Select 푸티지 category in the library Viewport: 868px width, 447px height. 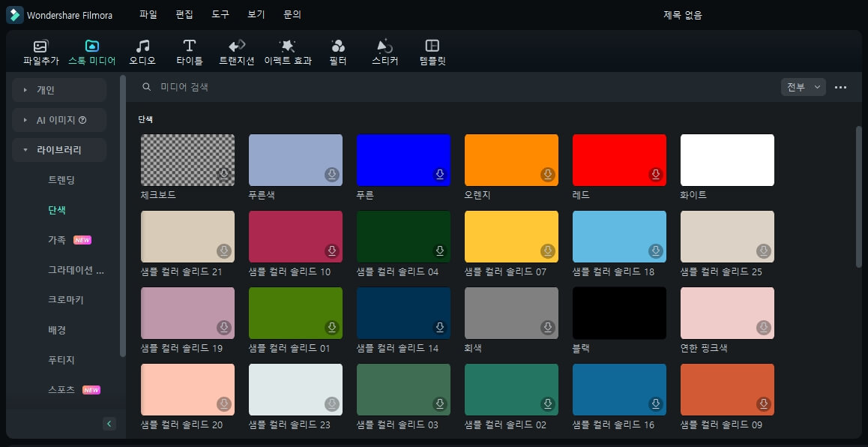(61, 359)
